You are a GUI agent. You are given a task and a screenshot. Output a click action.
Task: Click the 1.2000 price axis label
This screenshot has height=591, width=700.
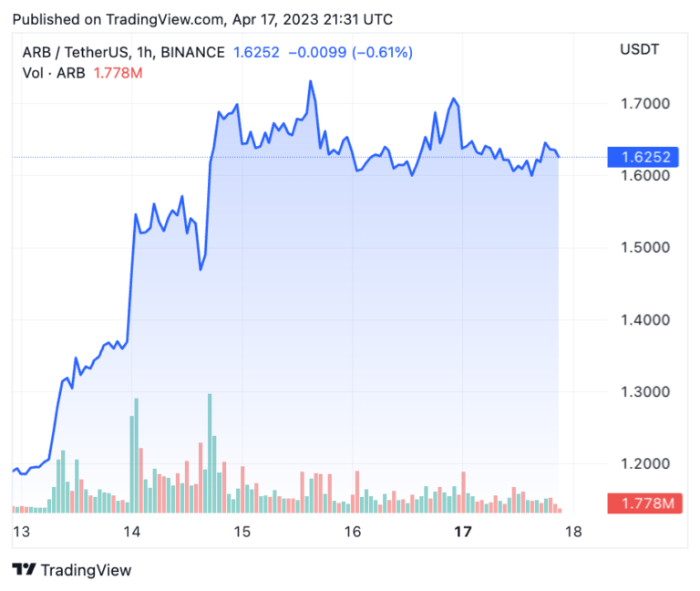click(645, 464)
